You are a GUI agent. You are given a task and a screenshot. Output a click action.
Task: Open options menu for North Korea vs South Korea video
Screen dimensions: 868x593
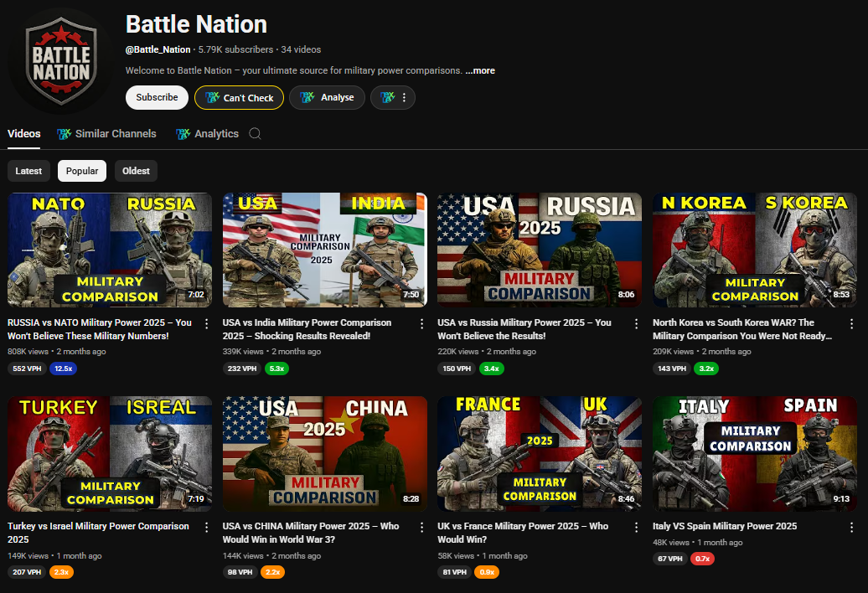(852, 323)
